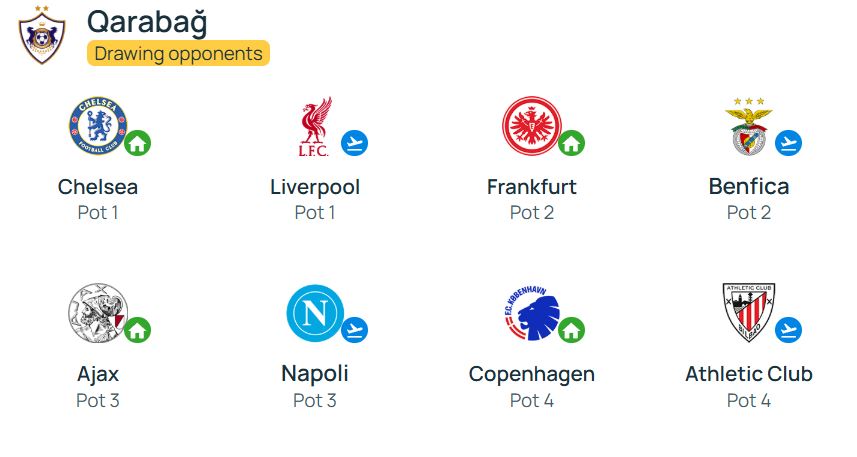Click the Eintracht Frankfurt eagle crest

pyautogui.click(x=532, y=126)
